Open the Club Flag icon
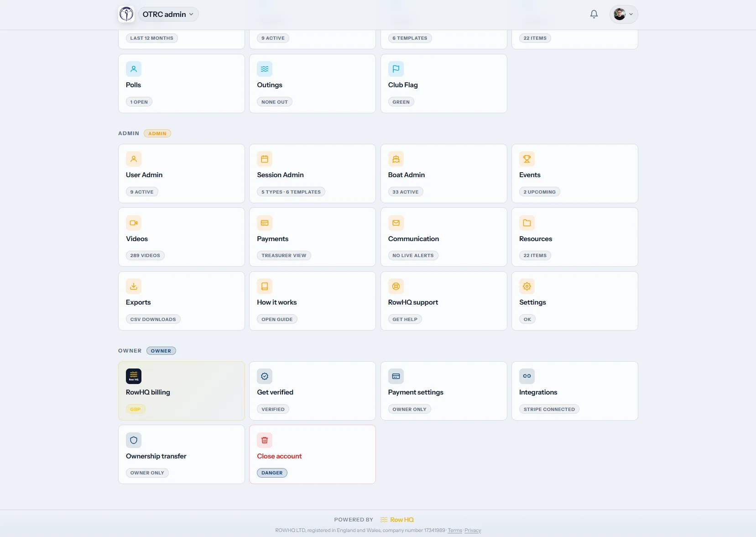 click(x=396, y=69)
